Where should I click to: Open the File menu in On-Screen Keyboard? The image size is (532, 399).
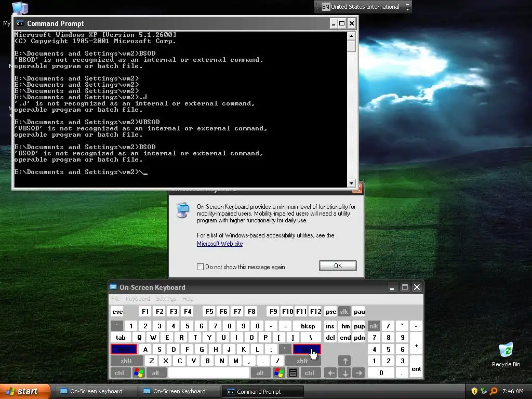pos(115,299)
